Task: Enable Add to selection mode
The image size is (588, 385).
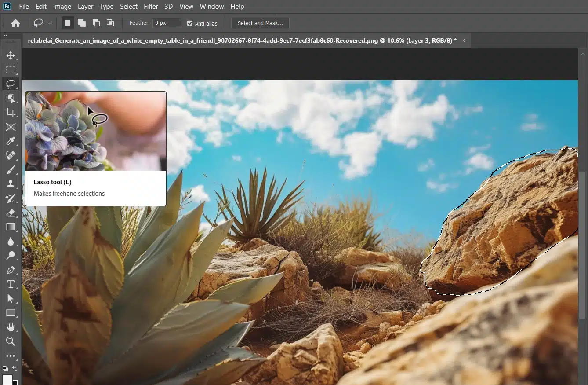Action: pos(82,23)
